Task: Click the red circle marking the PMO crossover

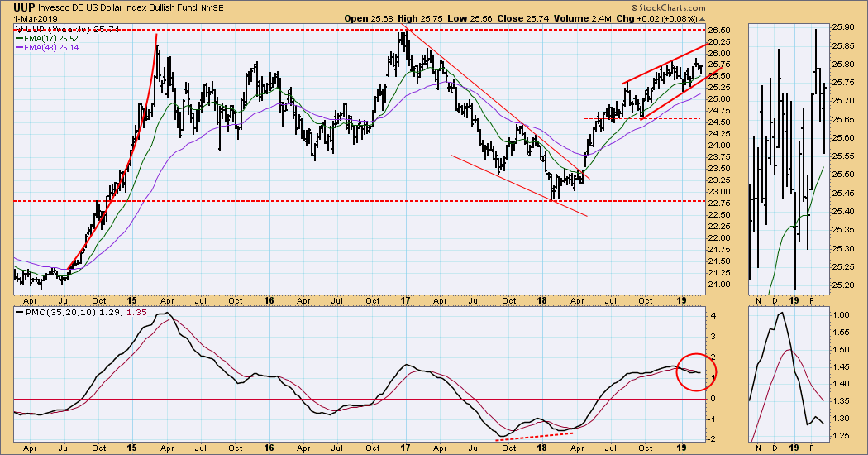Action: pyautogui.click(x=696, y=372)
